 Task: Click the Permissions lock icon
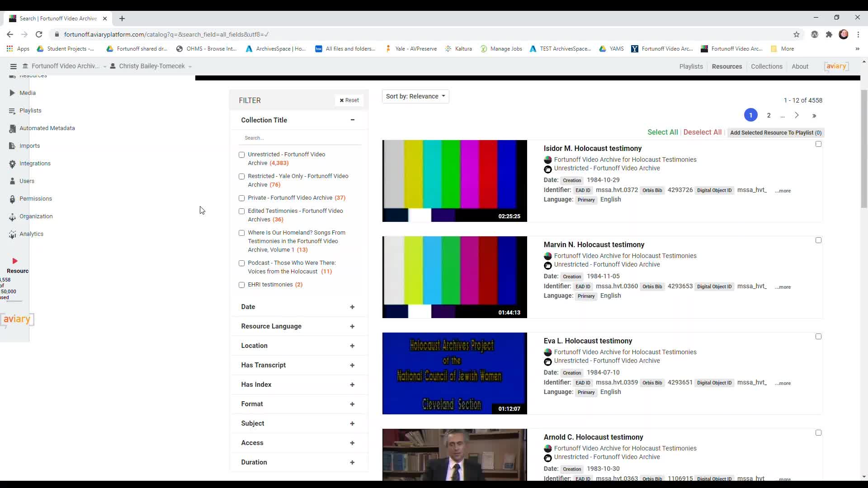coord(12,199)
